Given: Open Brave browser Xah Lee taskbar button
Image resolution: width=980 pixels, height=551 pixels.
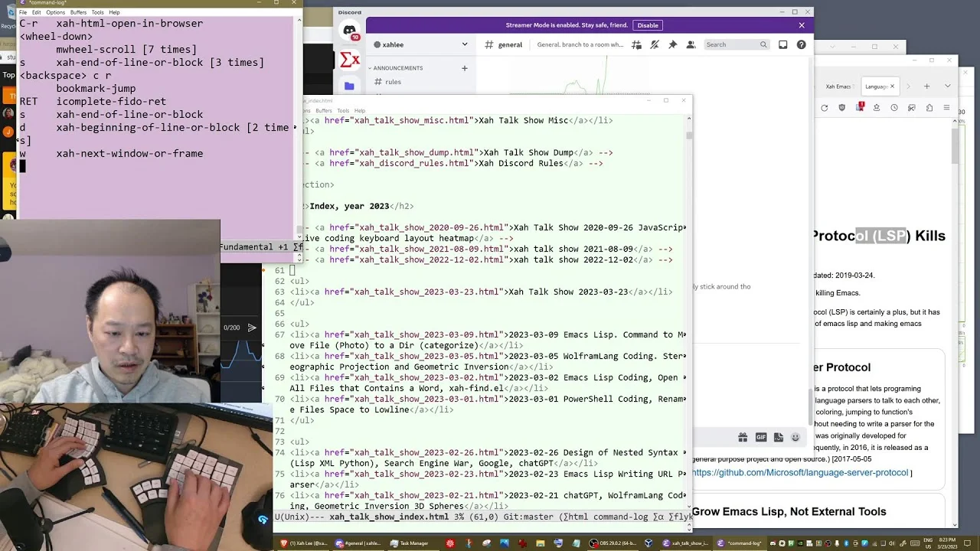Looking at the screenshot, I should (303, 543).
